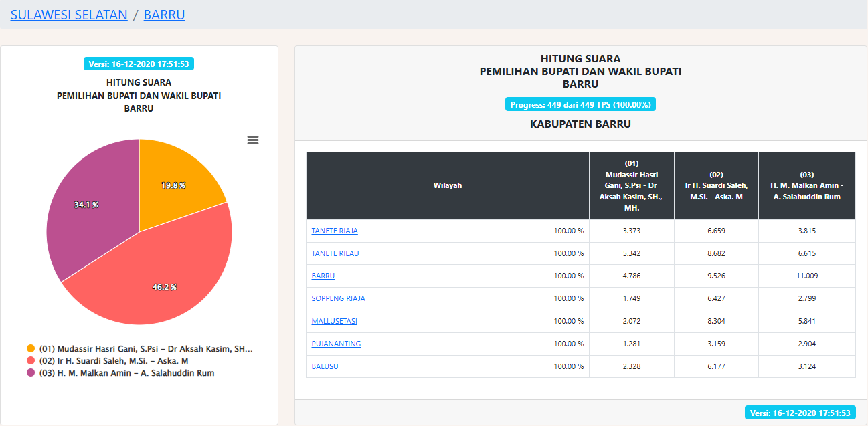Screen dimensions: 868x426
Task: Open the SOPPENG RIAJA district link
Action: [x=338, y=298]
